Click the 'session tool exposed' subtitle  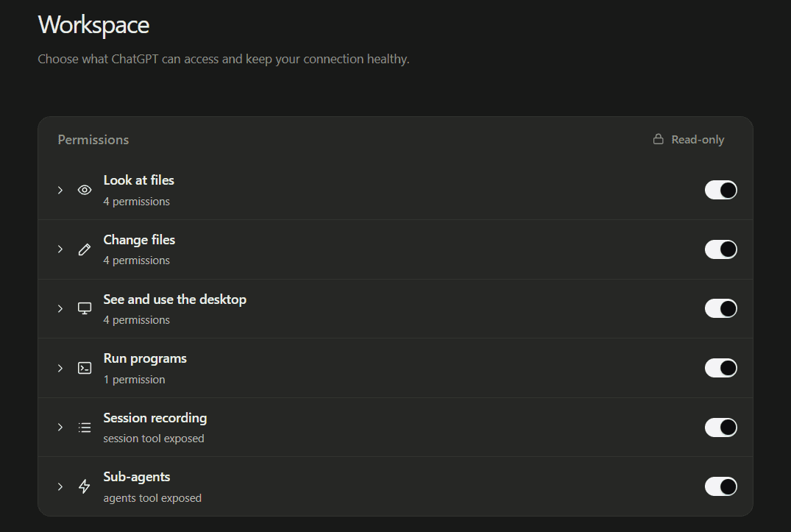click(x=154, y=439)
